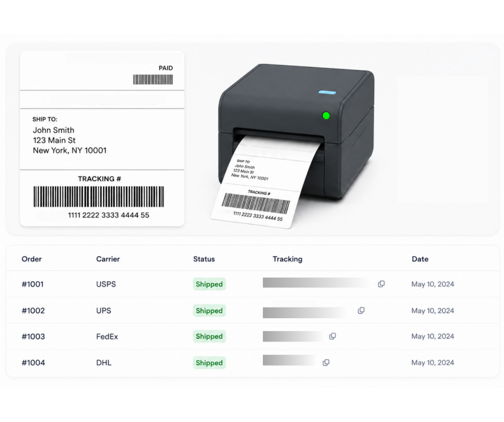The image size is (504, 422).
Task: Open order #1003
Action: point(33,336)
